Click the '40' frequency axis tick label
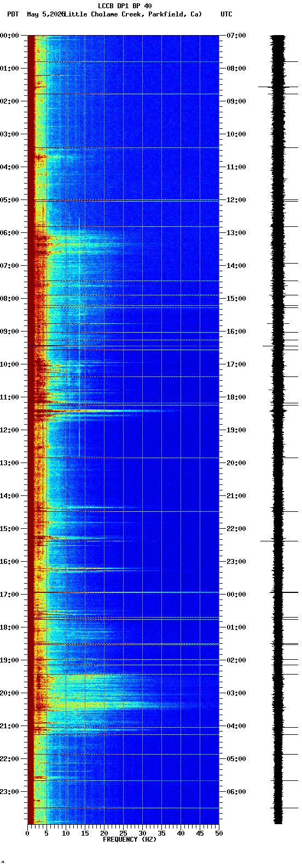 click(181, 833)
